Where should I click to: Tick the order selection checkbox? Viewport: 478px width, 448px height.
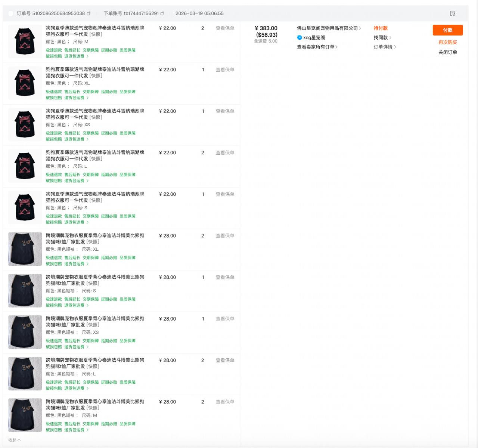tap(11, 13)
